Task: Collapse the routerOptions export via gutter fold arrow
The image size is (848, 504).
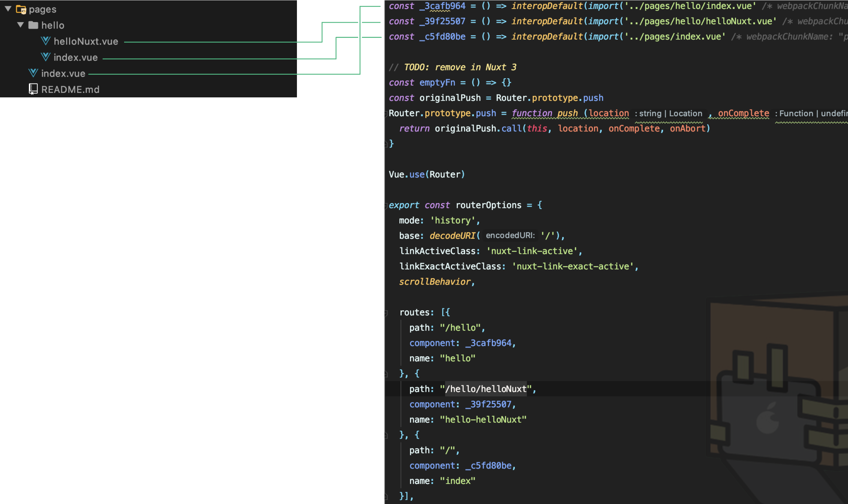Action: pos(386,205)
